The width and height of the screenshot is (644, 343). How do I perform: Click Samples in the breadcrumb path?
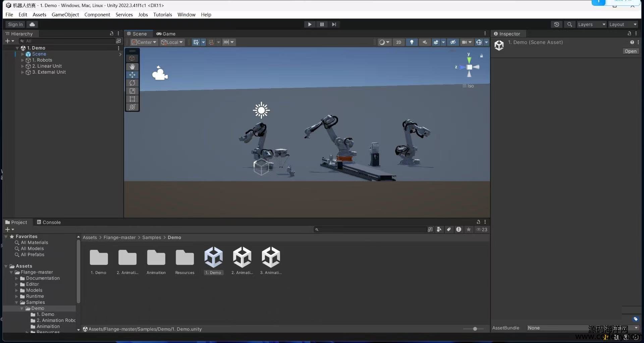(152, 237)
